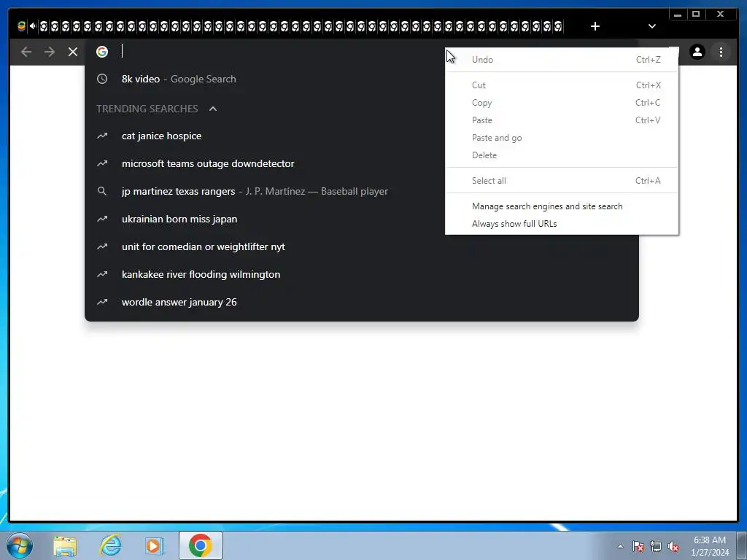
Task: Open the network status tray icon
Action: coord(656,546)
